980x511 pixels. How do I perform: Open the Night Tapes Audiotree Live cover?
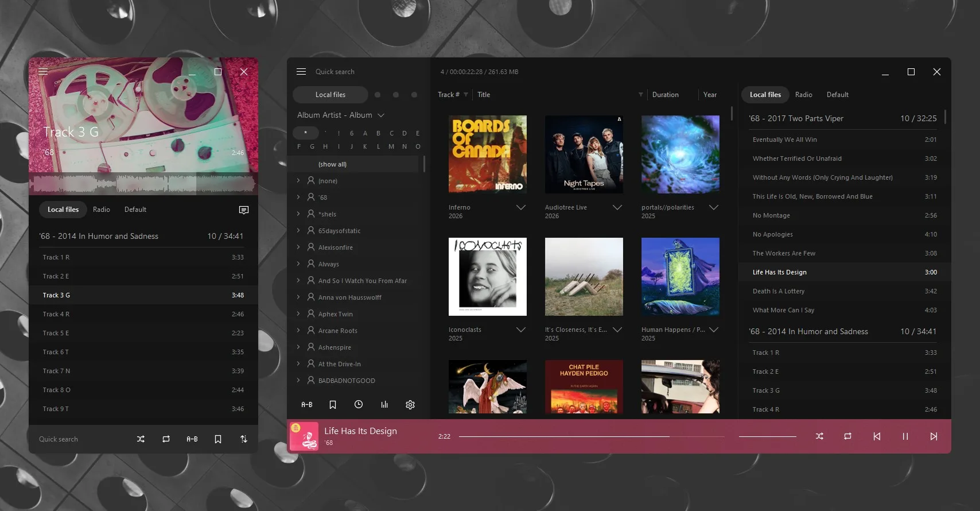pos(584,154)
